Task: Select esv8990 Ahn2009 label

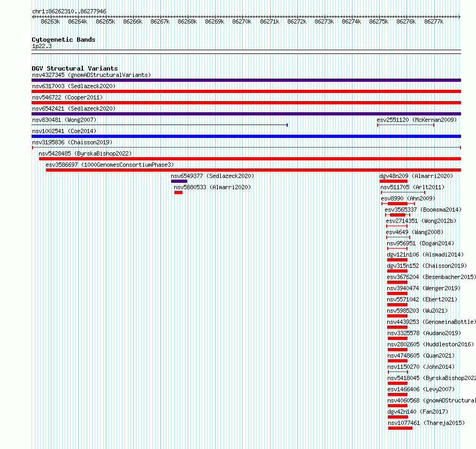Action: (x=408, y=198)
